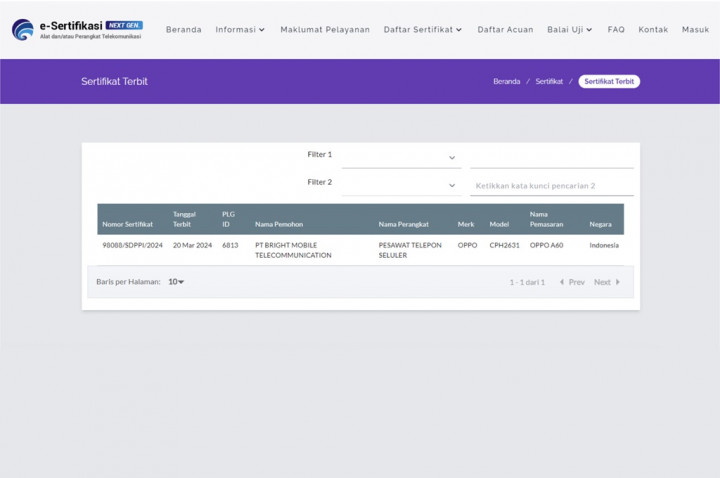
Task: Click the Masuk login link
Action: (695, 30)
